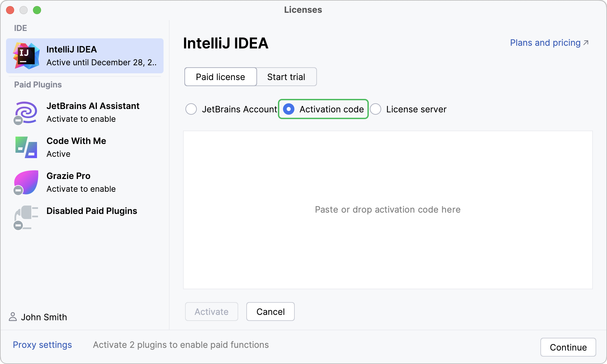Select the JetBrains Account radio button
This screenshot has width=607, height=364.
191,109
